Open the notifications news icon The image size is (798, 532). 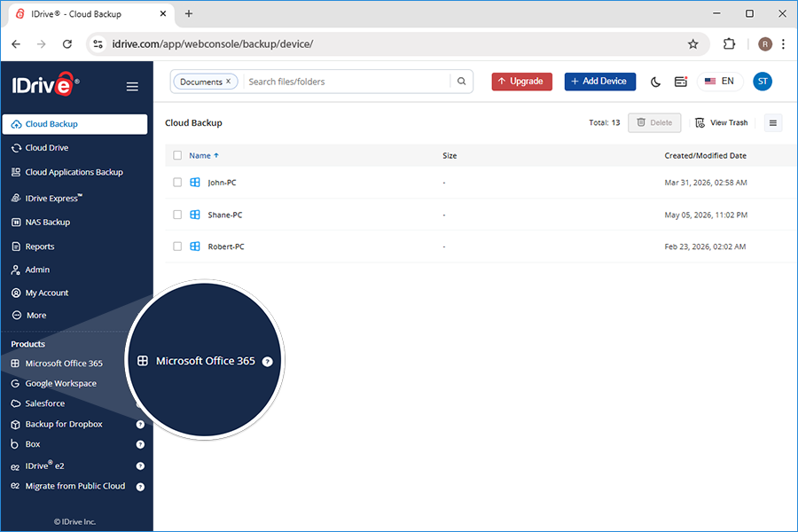coord(680,82)
